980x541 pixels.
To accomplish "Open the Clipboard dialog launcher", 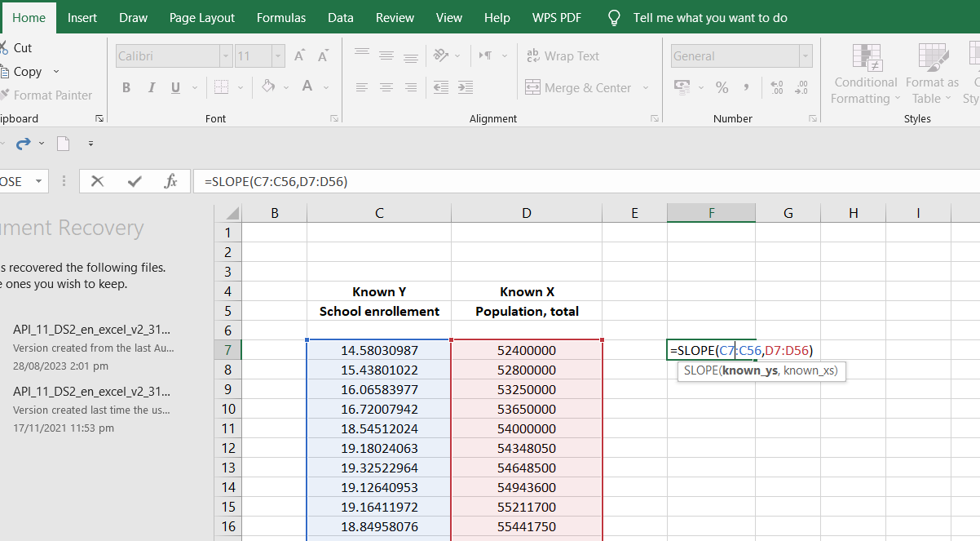I will pyautogui.click(x=99, y=118).
